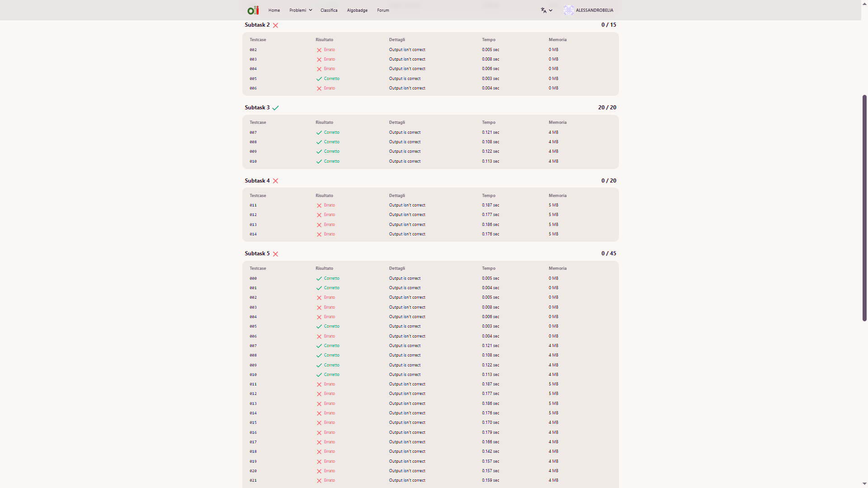Click Errato cross icon for testcase 011 in Subtask 4
The image size is (868, 488).
pyautogui.click(x=319, y=206)
